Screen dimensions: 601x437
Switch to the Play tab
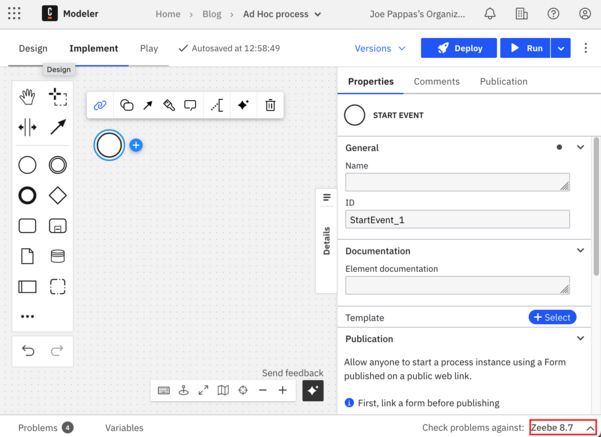pos(149,49)
